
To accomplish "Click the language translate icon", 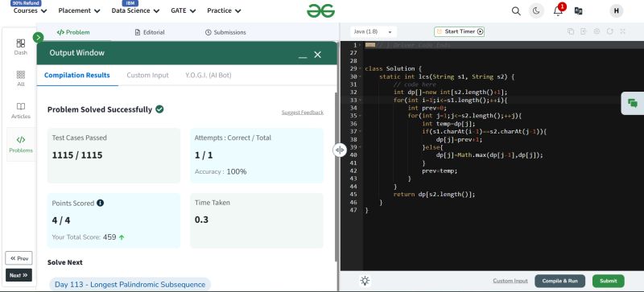I will [578, 11].
